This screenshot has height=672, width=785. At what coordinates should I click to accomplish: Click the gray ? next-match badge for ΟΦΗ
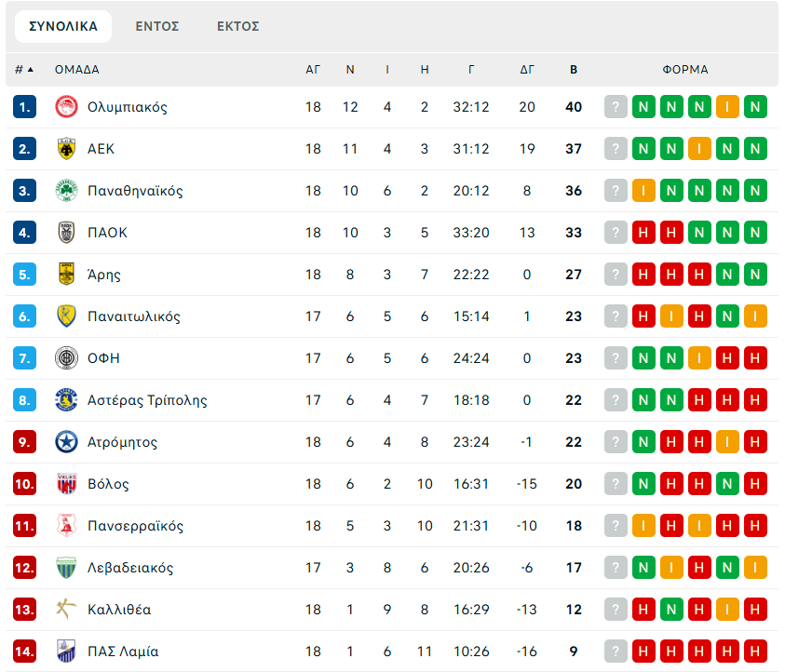tap(616, 358)
